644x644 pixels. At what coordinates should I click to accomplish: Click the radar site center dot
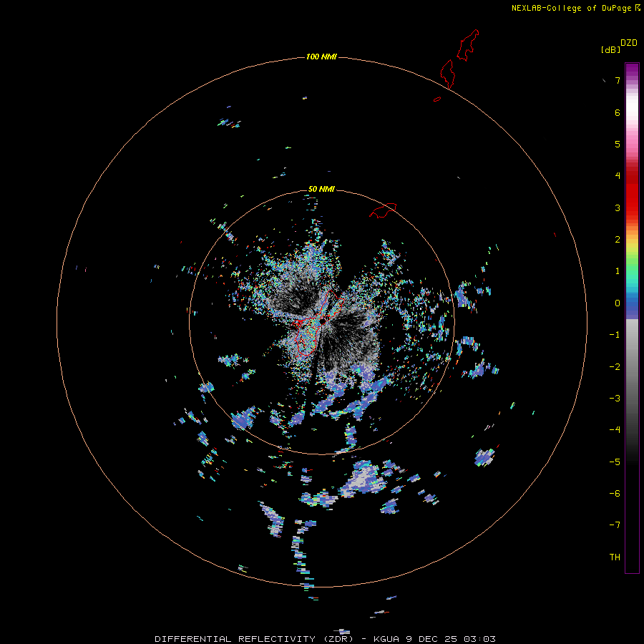323,321
